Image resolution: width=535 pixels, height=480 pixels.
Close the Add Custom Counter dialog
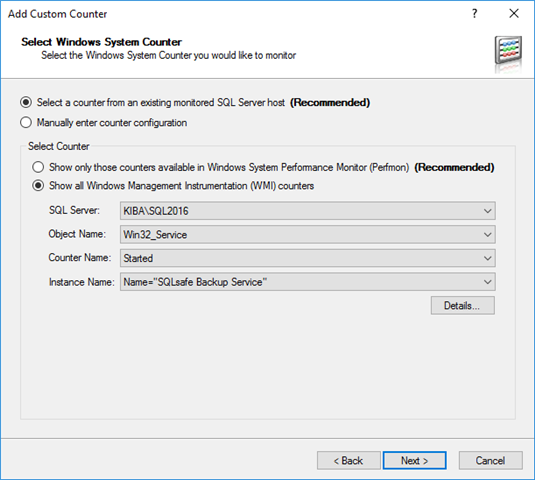pos(514,14)
